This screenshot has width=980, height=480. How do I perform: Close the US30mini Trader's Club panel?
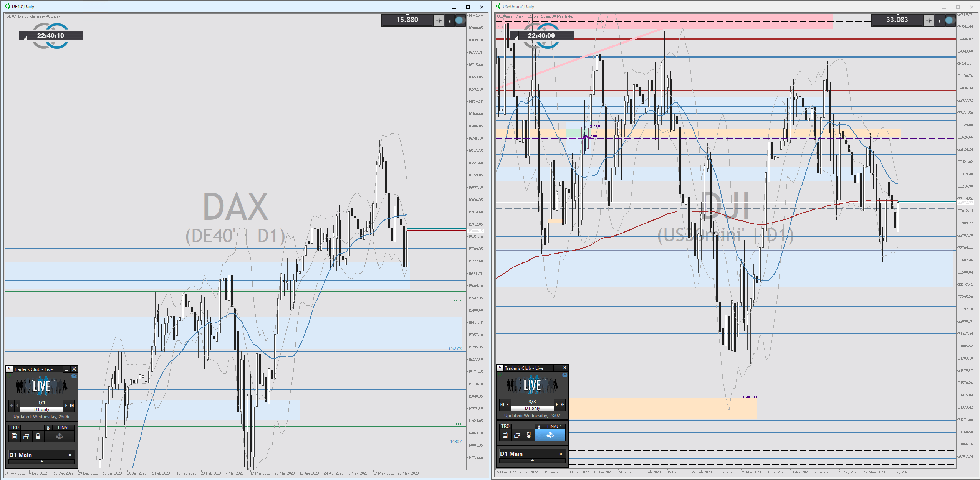(x=565, y=368)
